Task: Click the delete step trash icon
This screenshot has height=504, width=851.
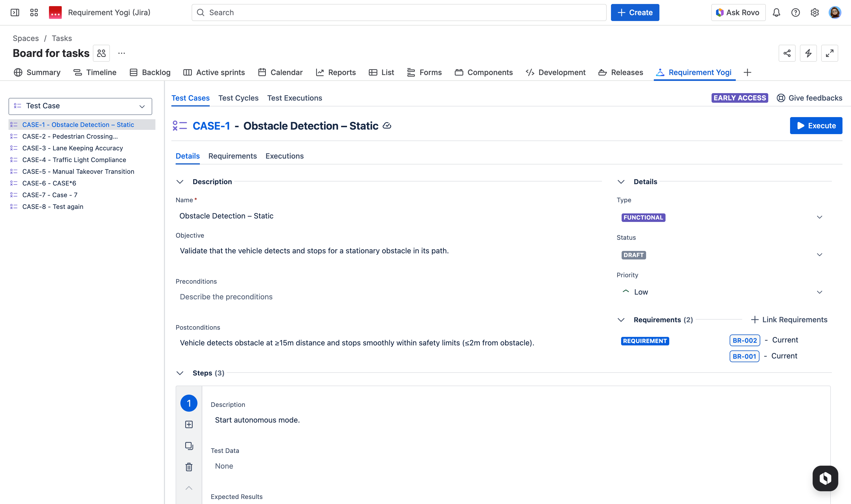Action: point(189,467)
